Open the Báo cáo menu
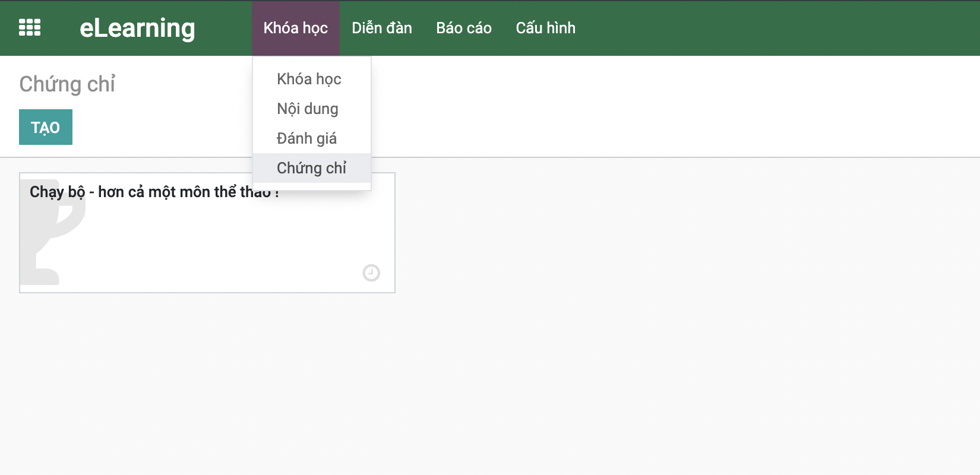 [x=463, y=28]
